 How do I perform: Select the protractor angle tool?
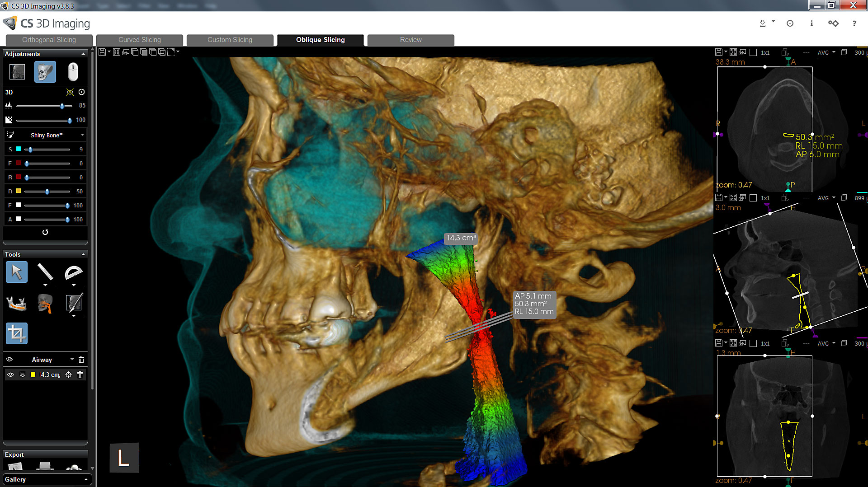73,272
